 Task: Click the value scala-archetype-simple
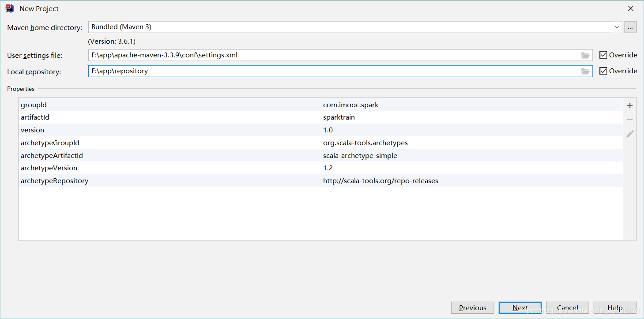click(360, 155)
